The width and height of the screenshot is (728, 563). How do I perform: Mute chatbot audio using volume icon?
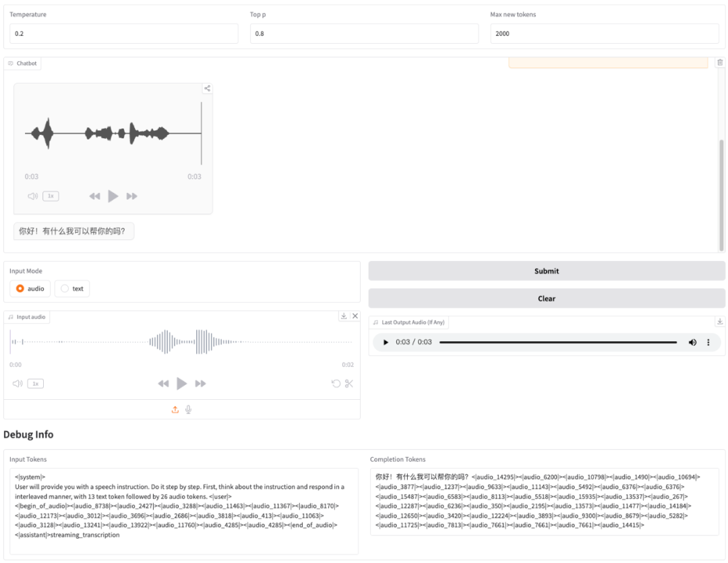pyautogui.click(x=32, y=196)
